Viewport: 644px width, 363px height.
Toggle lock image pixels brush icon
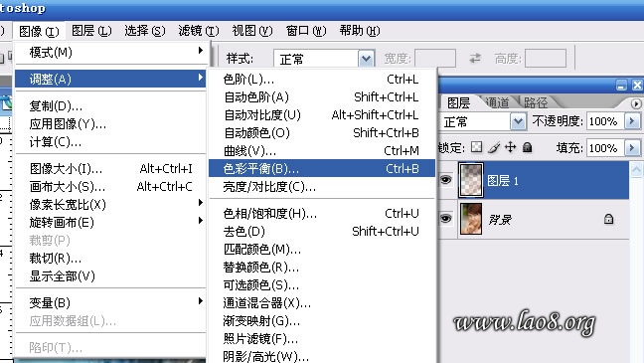[x=494, y=147]
